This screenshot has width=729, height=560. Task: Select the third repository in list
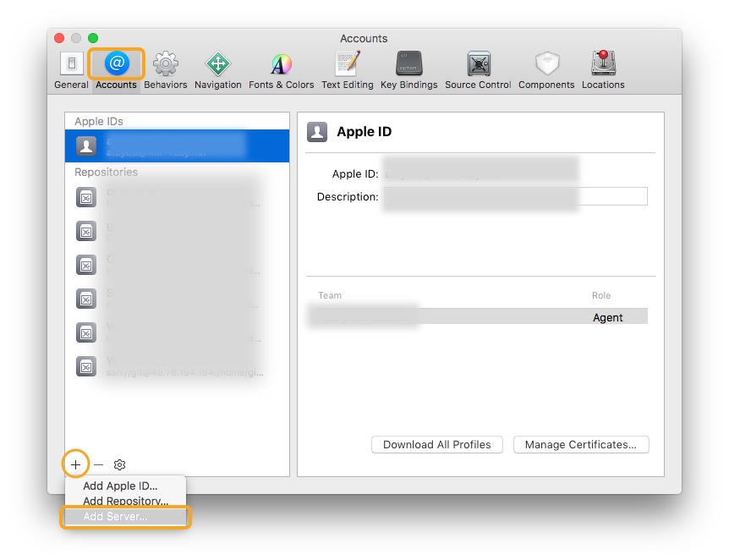(x=177, y=265)
